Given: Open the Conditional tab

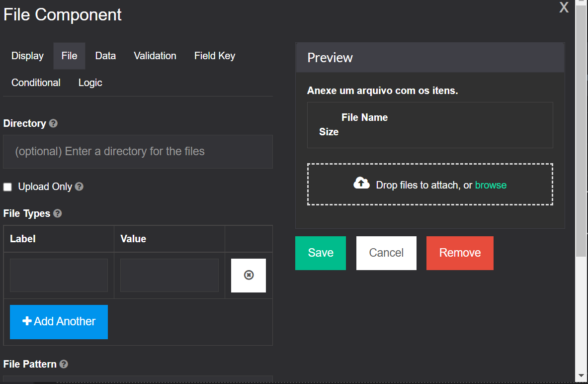Looking at the screenshot, I should 36,83.
